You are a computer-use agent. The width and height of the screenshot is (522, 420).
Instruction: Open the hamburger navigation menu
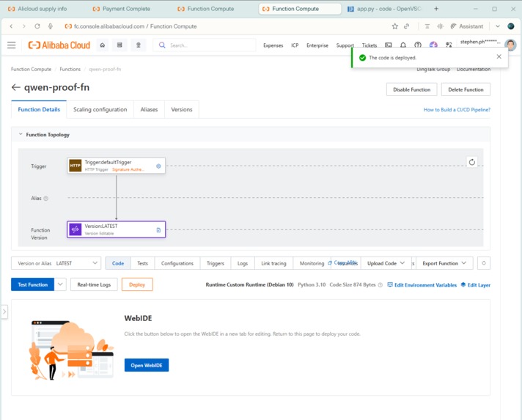(x=11, y=45)
